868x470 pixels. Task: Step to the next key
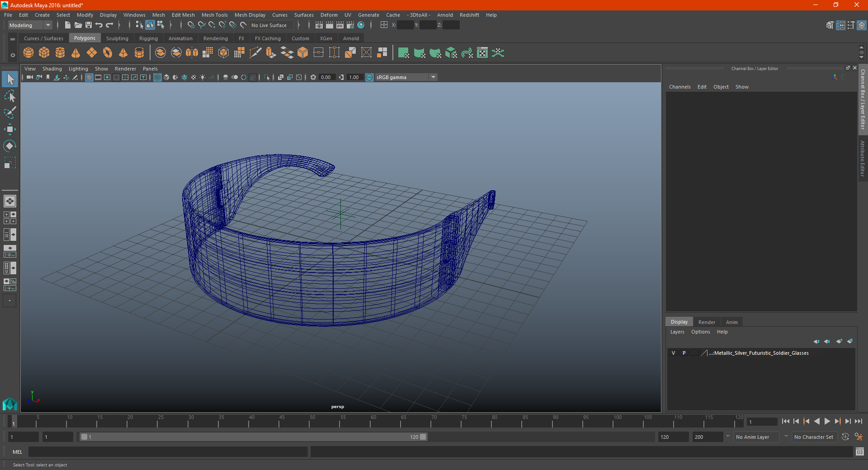point(837,421)
